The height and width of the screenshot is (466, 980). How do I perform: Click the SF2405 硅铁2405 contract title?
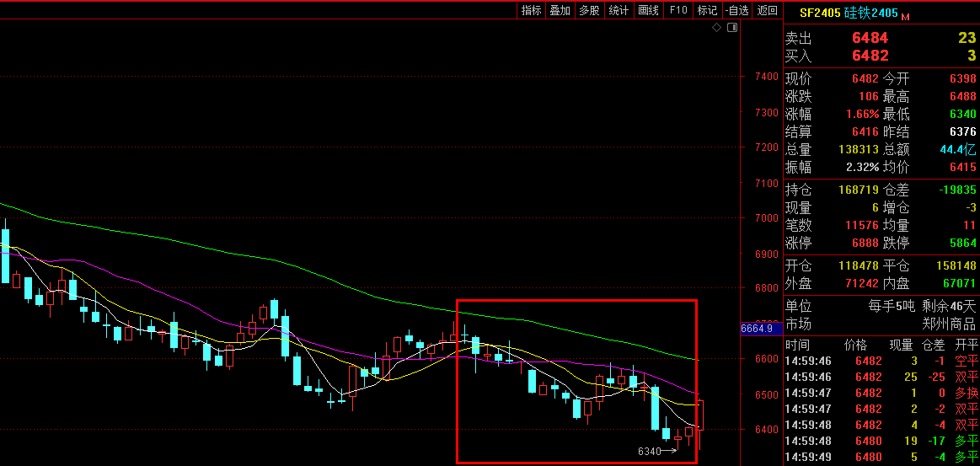pos(848,13)
